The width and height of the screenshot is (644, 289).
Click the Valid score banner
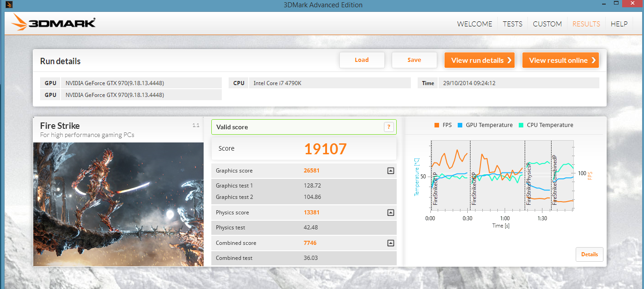coord(304,127)
